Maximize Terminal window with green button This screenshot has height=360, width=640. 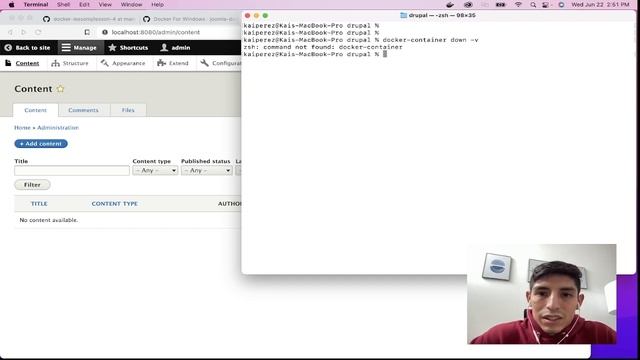[265, 16]
